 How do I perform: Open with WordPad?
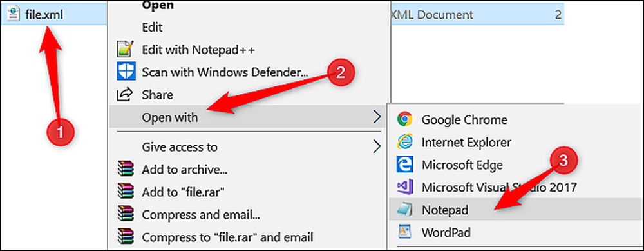(446, 232)
